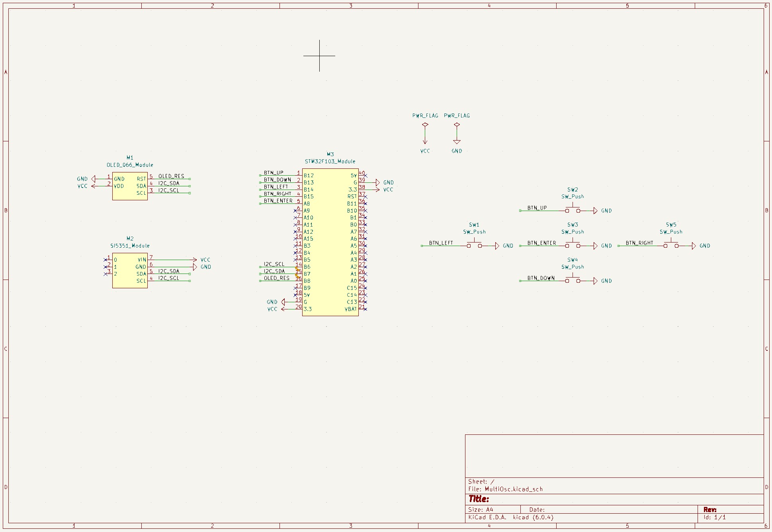Click I2C_SCL net label at M3 B6

coord(274,264)
